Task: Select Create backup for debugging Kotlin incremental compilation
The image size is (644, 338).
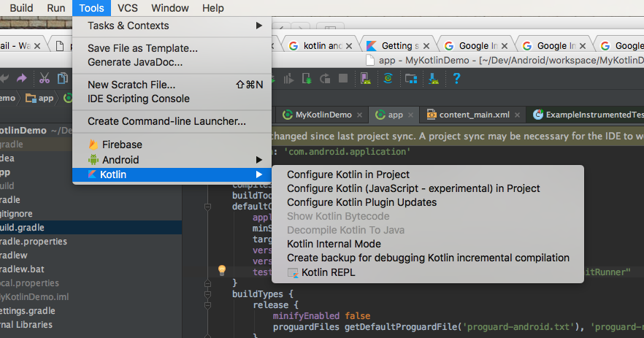Action: (428, 258)
